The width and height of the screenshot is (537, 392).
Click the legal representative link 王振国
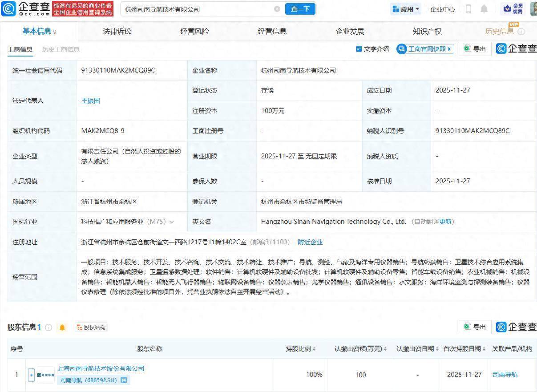coord(91,101)
